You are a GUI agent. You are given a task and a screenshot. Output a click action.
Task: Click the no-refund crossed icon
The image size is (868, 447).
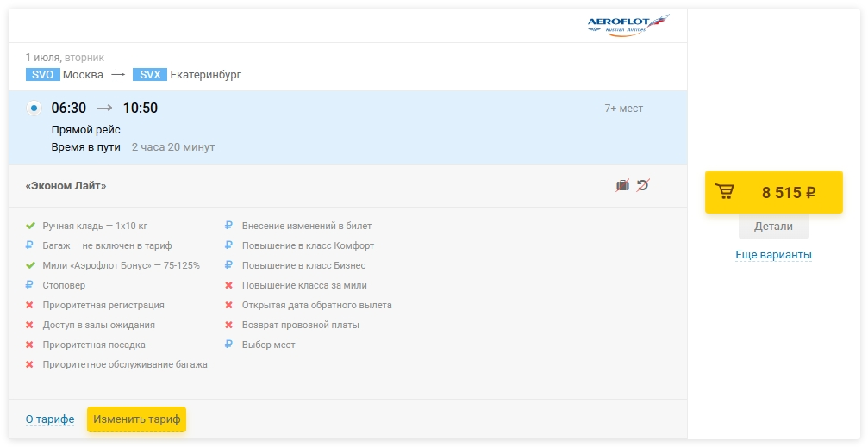tap(643, 185)
